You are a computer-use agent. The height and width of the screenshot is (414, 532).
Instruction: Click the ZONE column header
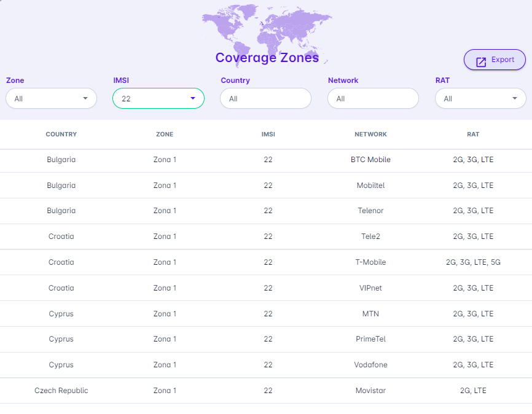(x=165, y=134)
